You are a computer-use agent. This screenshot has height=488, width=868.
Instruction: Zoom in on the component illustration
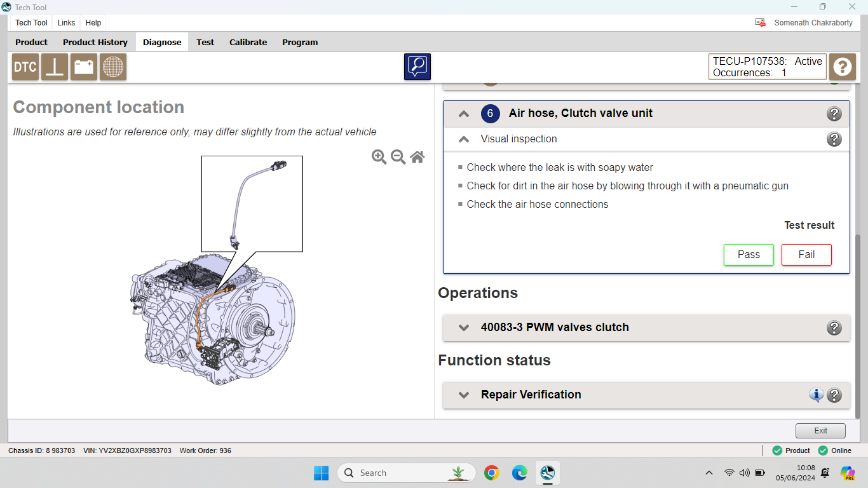[x=379, y=157]
